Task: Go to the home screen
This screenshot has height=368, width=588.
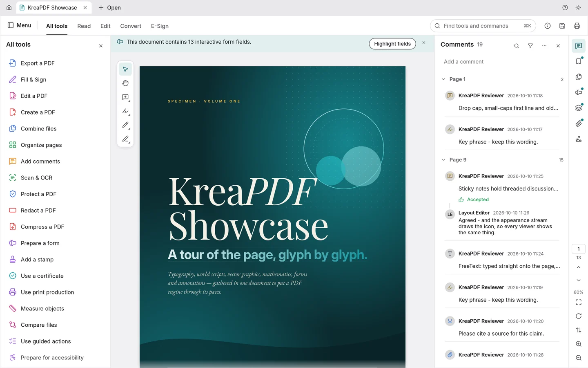Action: point(9,7)
